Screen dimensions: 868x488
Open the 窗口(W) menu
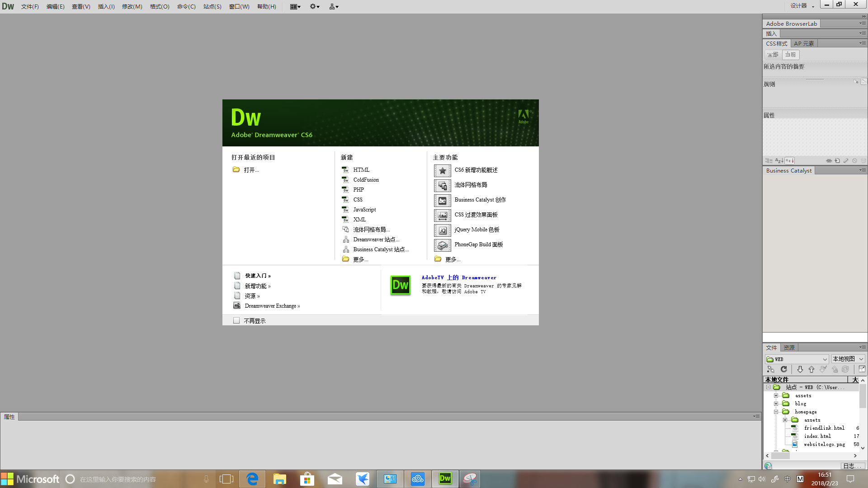(x=239, y=7)
